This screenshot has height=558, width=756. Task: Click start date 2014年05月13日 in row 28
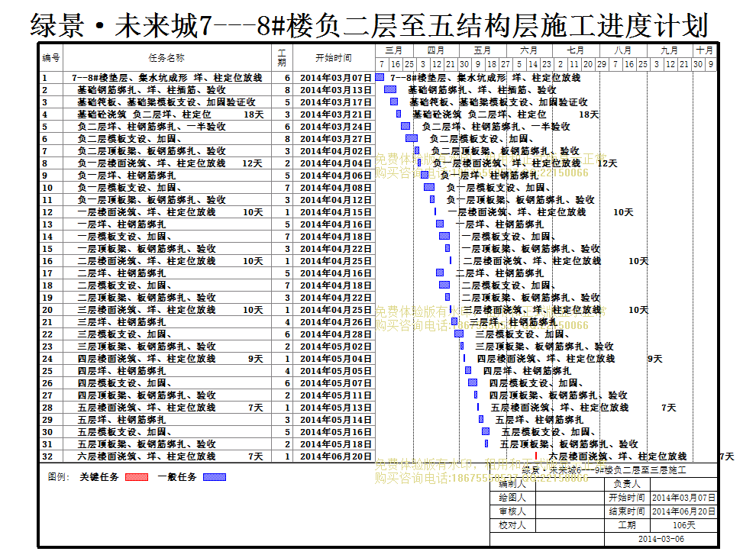pos(335,407)
